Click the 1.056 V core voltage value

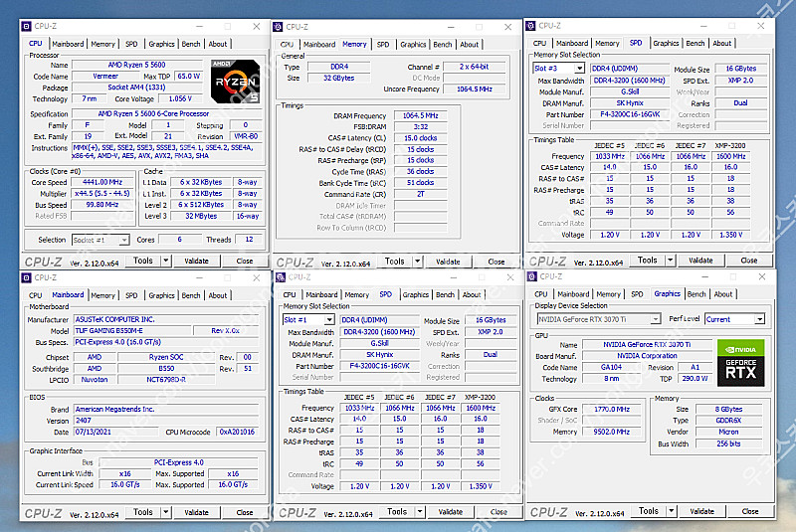click(180, 98)
